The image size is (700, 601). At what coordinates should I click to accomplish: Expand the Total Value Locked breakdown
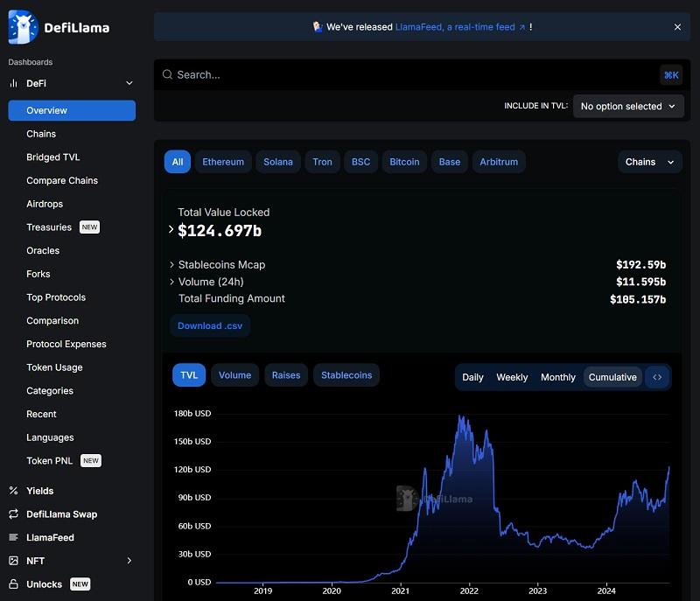[171, 229]
